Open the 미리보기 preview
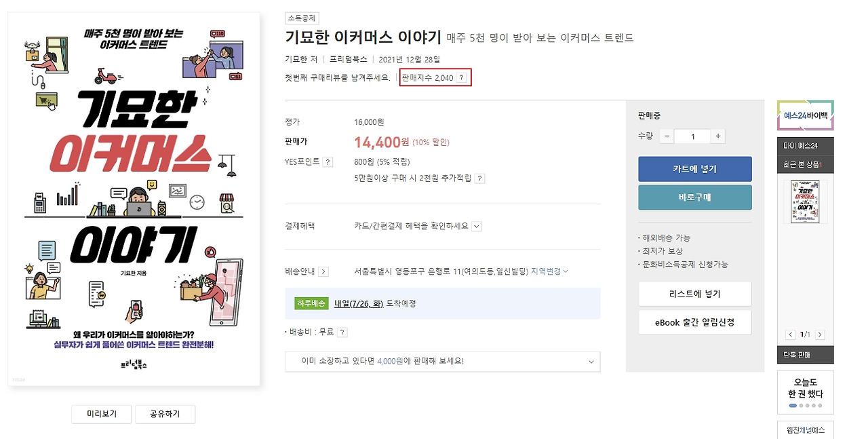 (x=101, y=414)
